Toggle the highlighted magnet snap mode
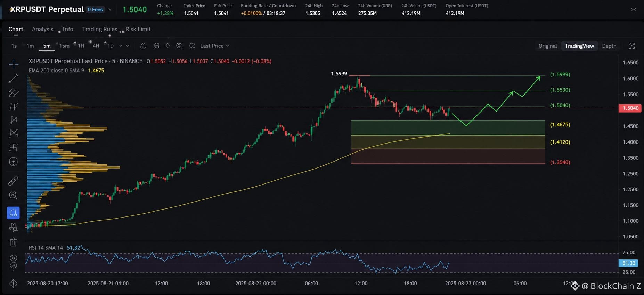644x295 pixels. 13,213
